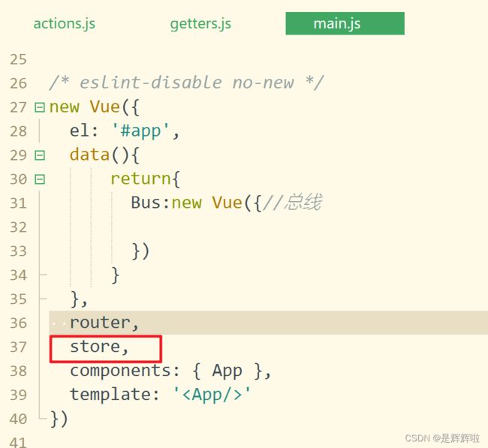Click line number 25 in the gutter
The image size is (488, 448).
point(18,59)
